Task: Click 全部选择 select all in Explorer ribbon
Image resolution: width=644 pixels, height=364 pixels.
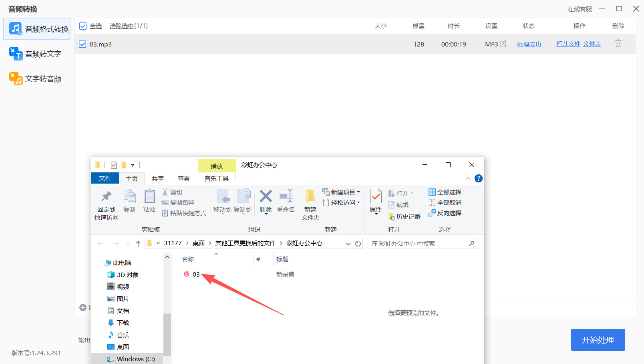Action: tap(445, 192)
